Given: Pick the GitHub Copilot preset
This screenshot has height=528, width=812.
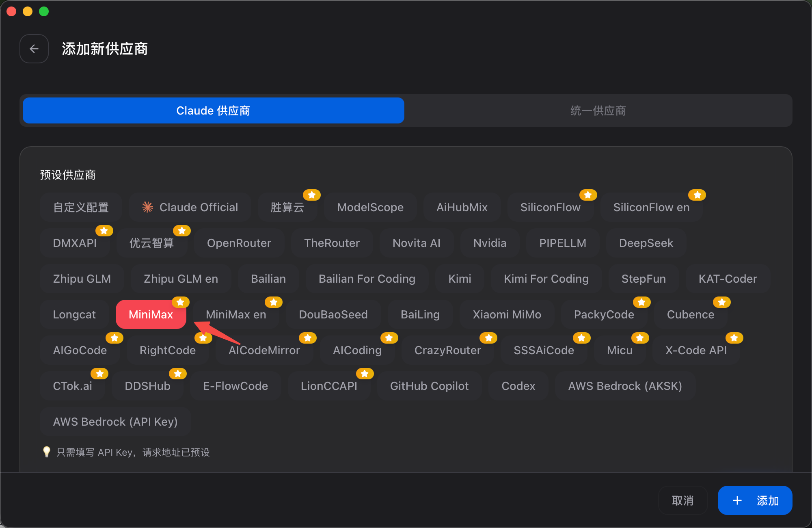Looking at the screenshot, I should (430, 386).
